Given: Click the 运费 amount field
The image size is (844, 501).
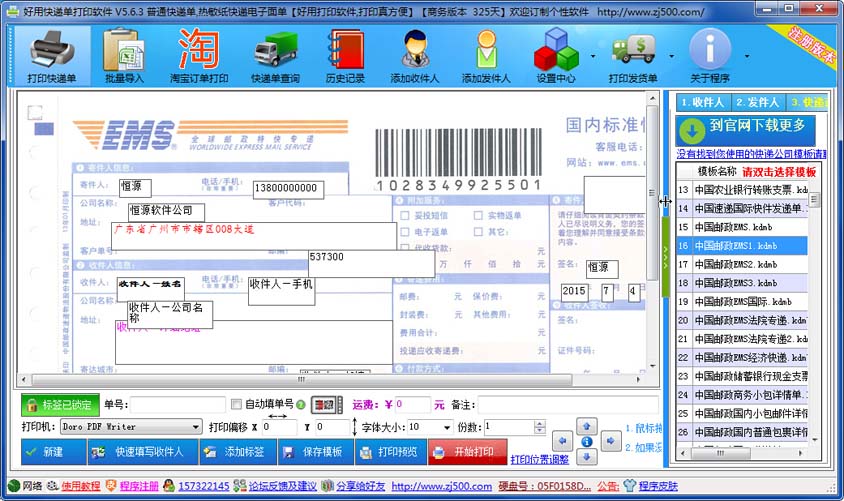Looking at the screenshot, I should 412,405.
